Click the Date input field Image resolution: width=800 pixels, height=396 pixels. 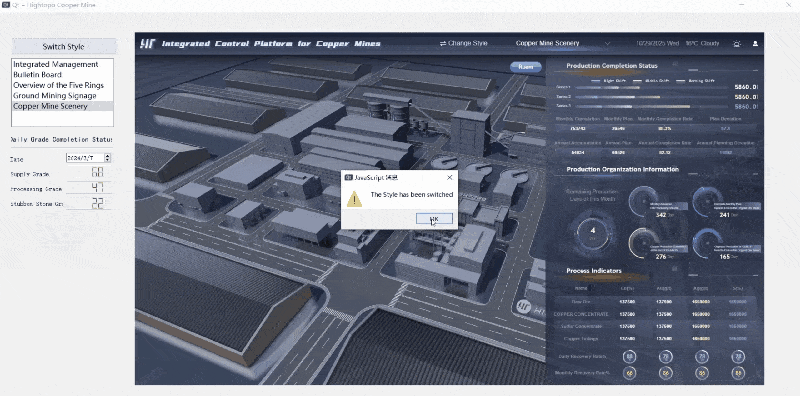pos(85,158)
